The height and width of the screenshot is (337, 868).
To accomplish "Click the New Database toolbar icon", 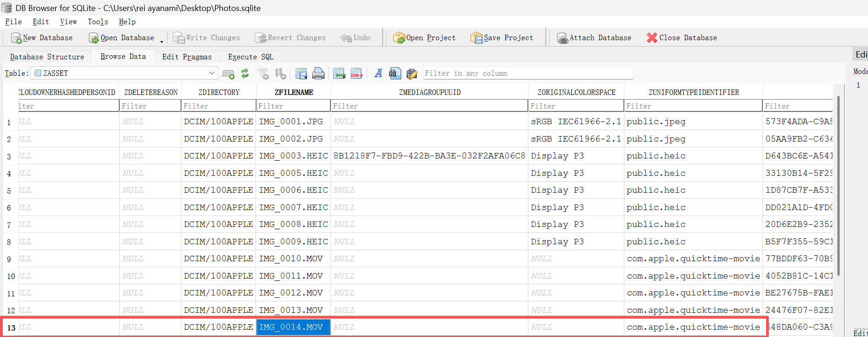I will click(16, 38).
